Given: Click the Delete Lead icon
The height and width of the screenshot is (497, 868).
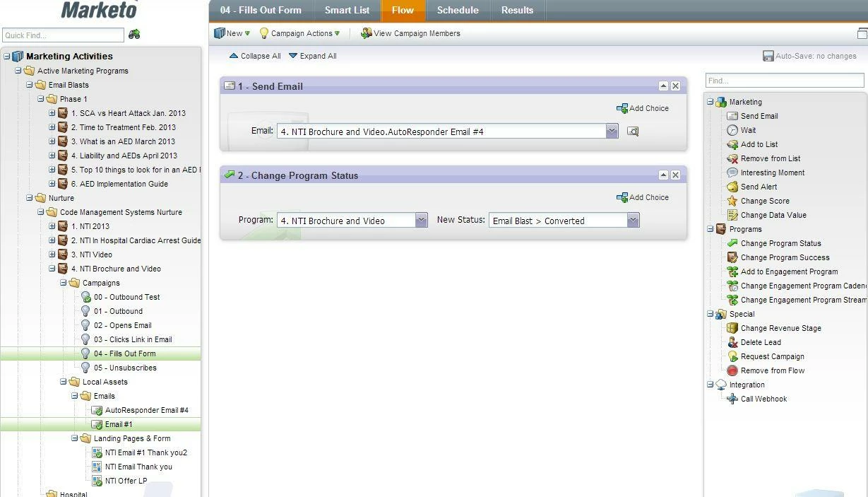Looking at the screenshot, I should (732, 342).
